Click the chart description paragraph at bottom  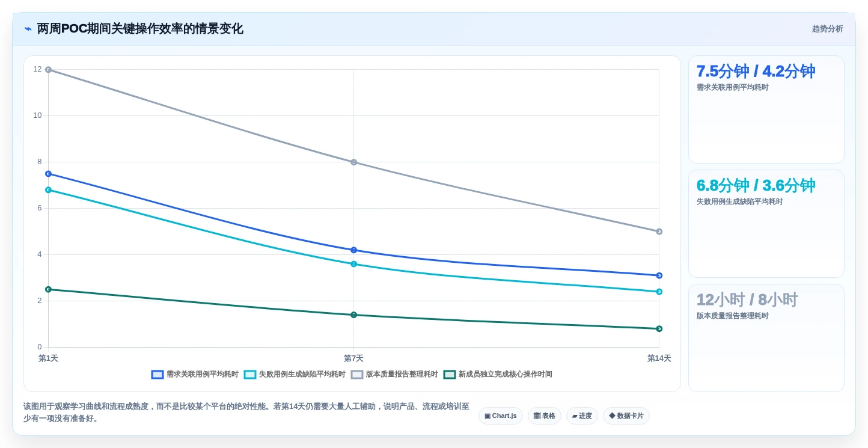tap(246, 413)
